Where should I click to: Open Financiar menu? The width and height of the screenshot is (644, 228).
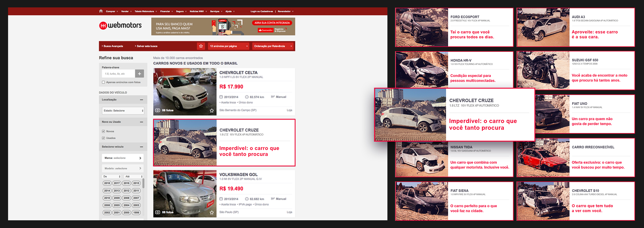(166, 11)
